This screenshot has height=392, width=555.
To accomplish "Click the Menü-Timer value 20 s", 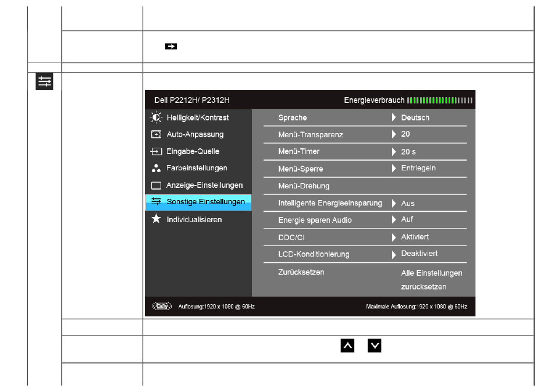I will tap(408, 152).
